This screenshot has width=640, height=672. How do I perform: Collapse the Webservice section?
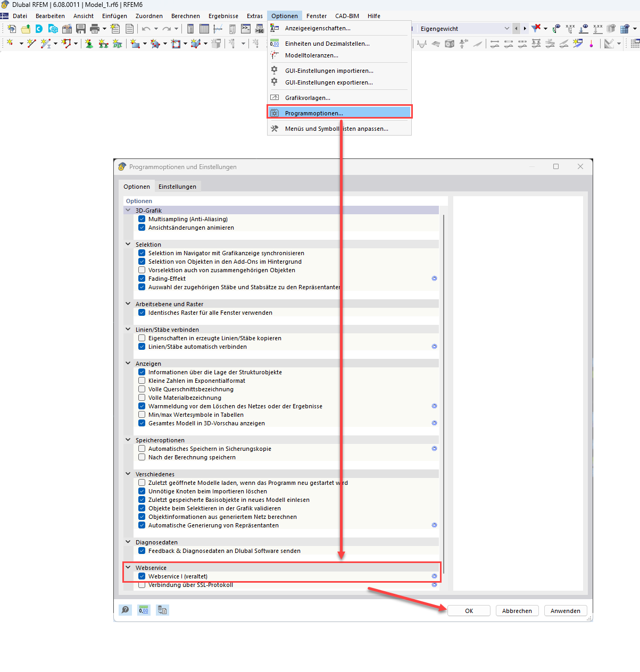(128, 568)
